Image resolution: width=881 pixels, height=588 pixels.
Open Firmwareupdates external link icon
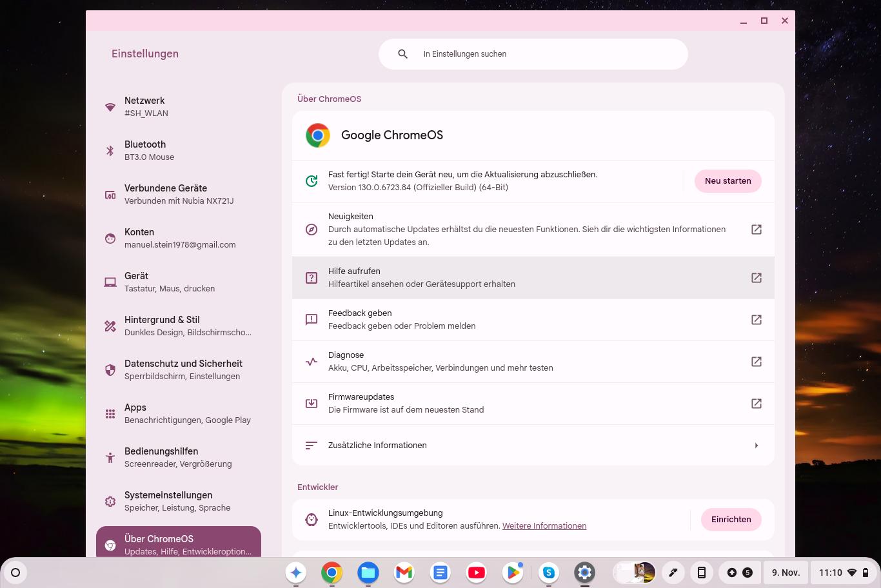[757, 404]
